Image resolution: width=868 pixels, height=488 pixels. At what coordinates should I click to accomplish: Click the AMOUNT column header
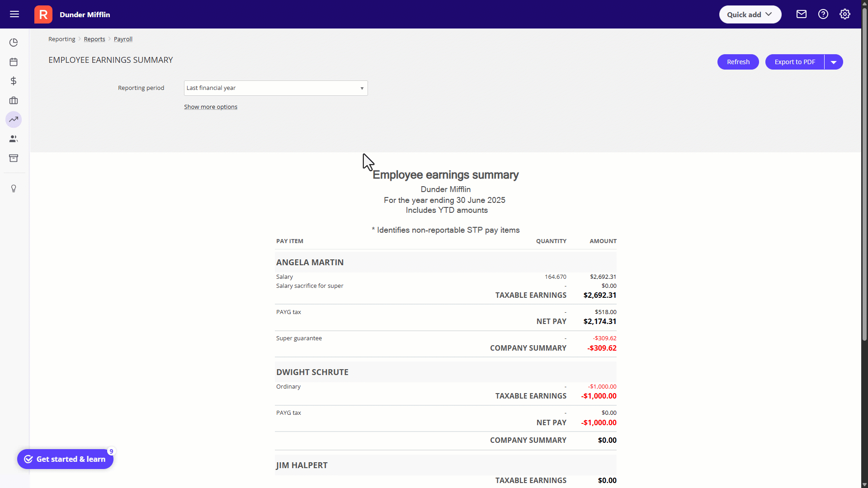[x=603, y=241]
